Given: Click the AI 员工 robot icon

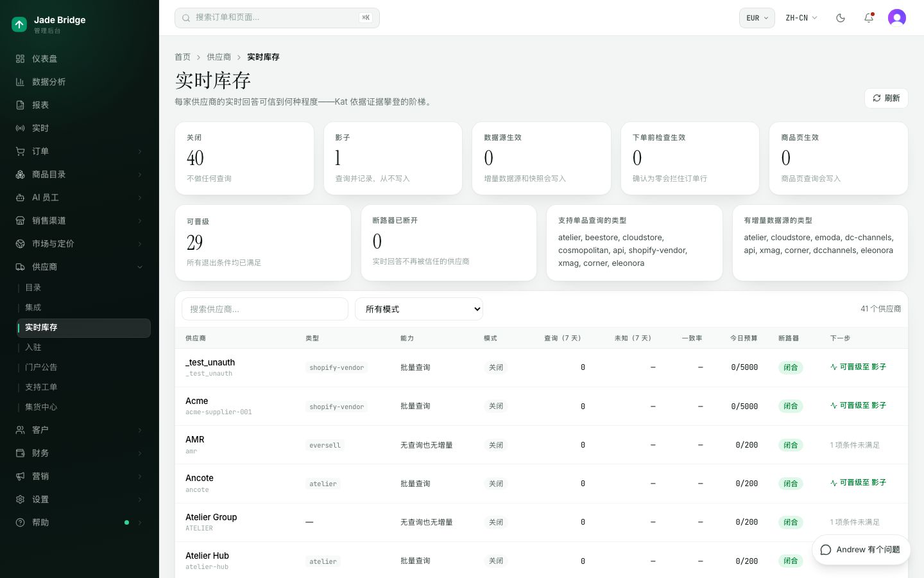Looking at the screenshot, I should tap(21, 197).
